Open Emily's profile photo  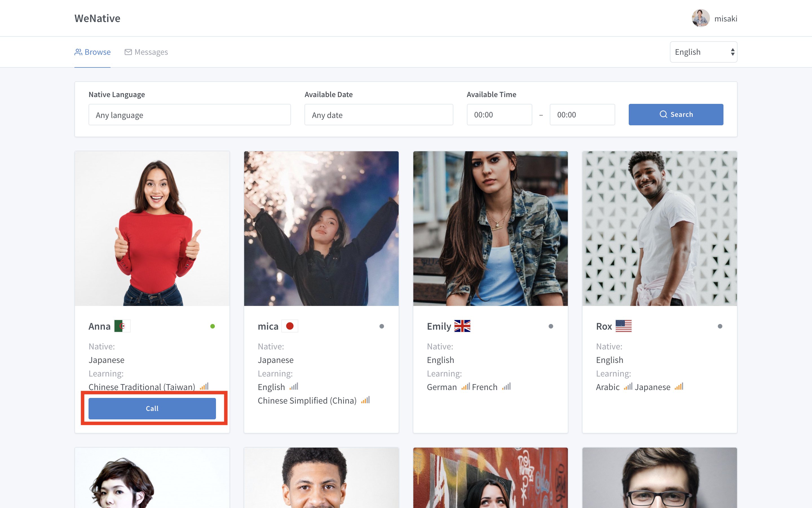(490, 229)
